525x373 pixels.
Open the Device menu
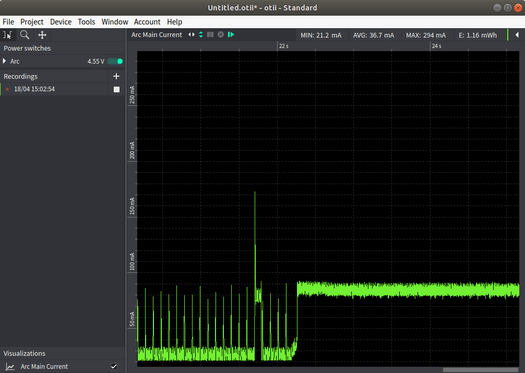(61, 22)
